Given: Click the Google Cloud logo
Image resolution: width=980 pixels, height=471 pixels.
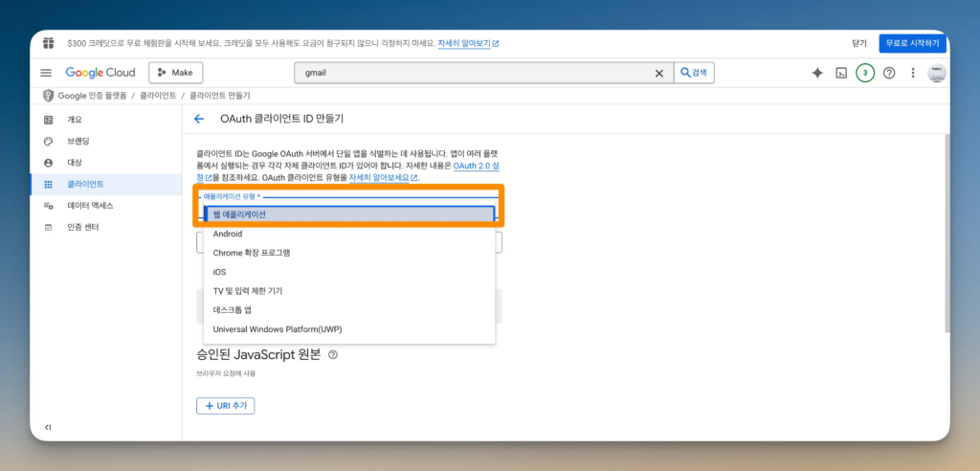Looking at the screenshot, I should point(100,73).
